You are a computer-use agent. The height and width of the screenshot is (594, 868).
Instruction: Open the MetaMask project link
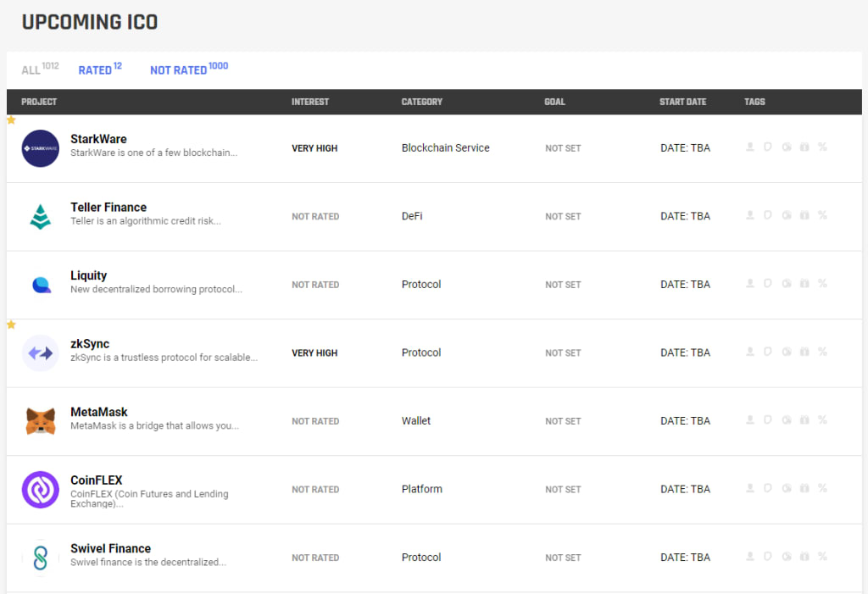pyautogui.click(x=99, y=412)
